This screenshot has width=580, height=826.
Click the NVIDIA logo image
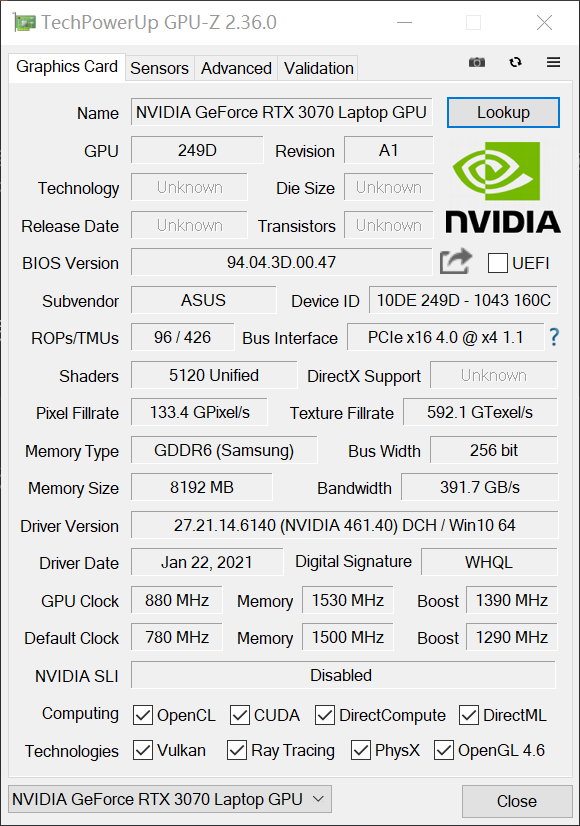[503, 188]
